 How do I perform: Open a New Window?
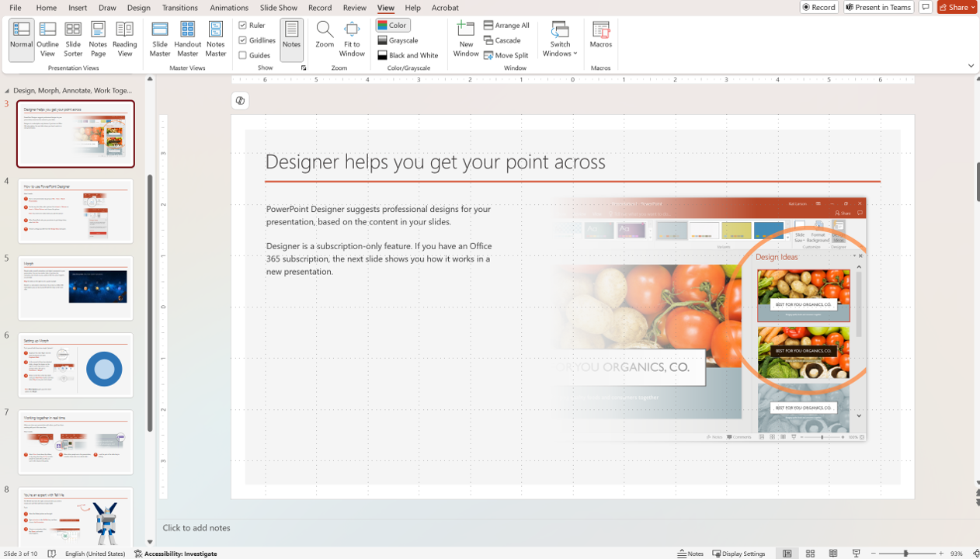[x=466, y=39]
